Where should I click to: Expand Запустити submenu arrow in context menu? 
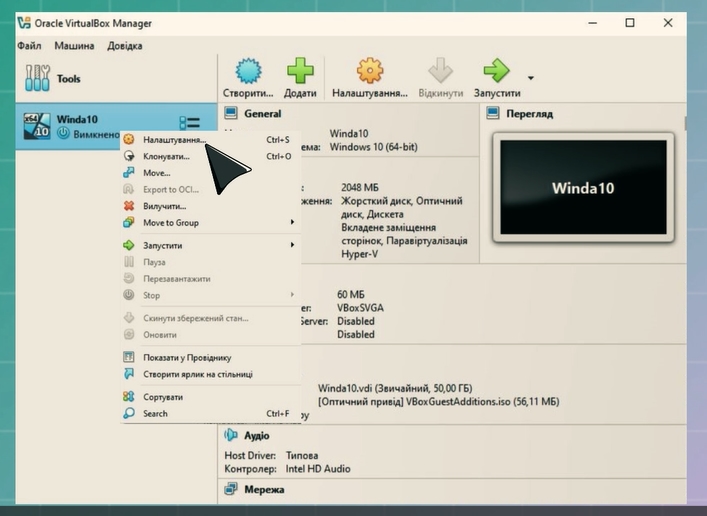292,245
